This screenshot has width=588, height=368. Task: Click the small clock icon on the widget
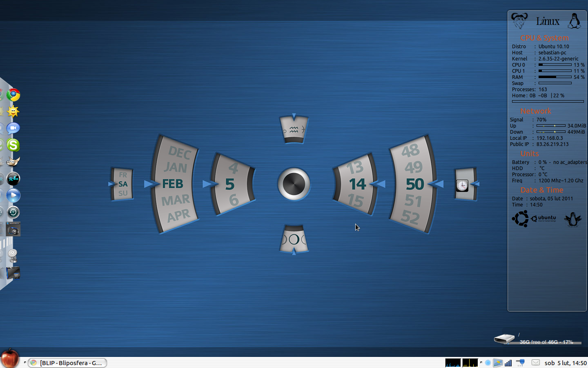coord(462,185)
